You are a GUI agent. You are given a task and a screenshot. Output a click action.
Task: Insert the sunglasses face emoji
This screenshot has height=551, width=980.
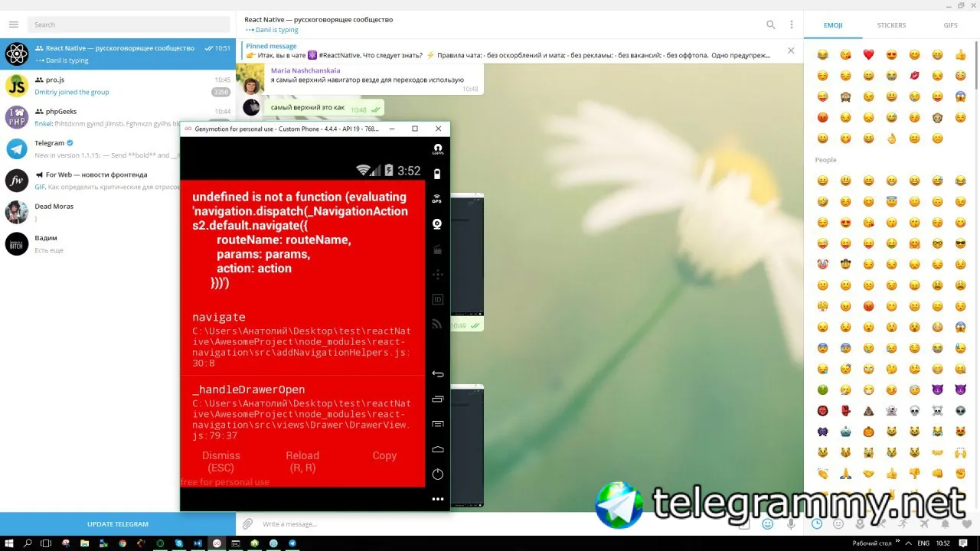click(x=960, y=243)
